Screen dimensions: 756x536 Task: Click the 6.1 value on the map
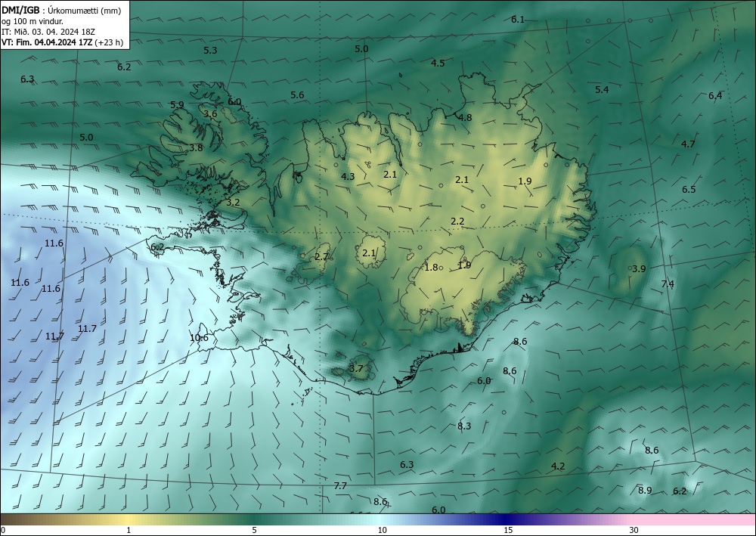tap(517, 20)
